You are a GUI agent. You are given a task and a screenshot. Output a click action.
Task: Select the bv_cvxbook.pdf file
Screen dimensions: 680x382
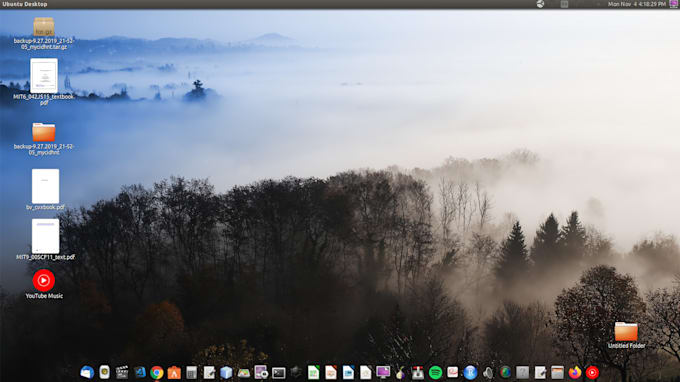45,189
